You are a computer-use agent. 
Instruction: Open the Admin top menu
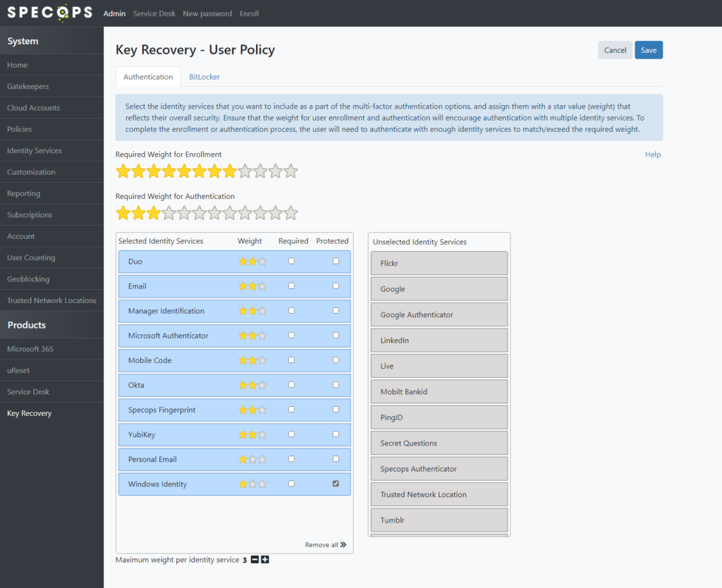coord(114,14)
